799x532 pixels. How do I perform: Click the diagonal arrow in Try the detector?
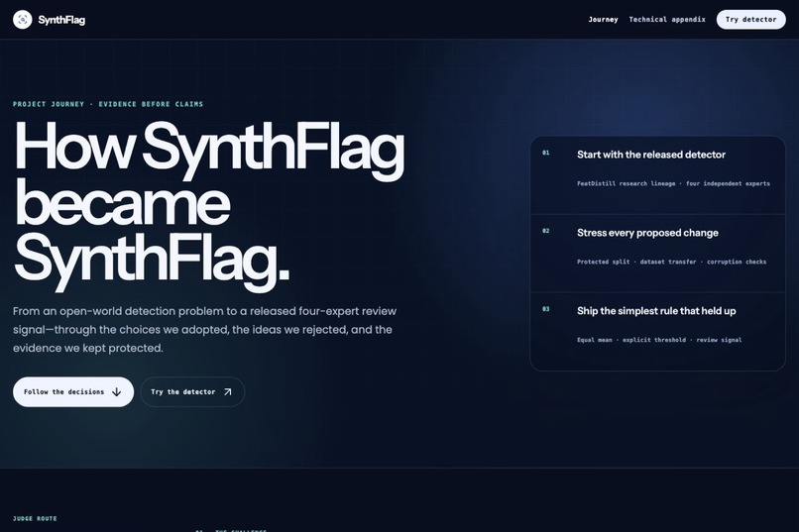[x=228, y=392]
